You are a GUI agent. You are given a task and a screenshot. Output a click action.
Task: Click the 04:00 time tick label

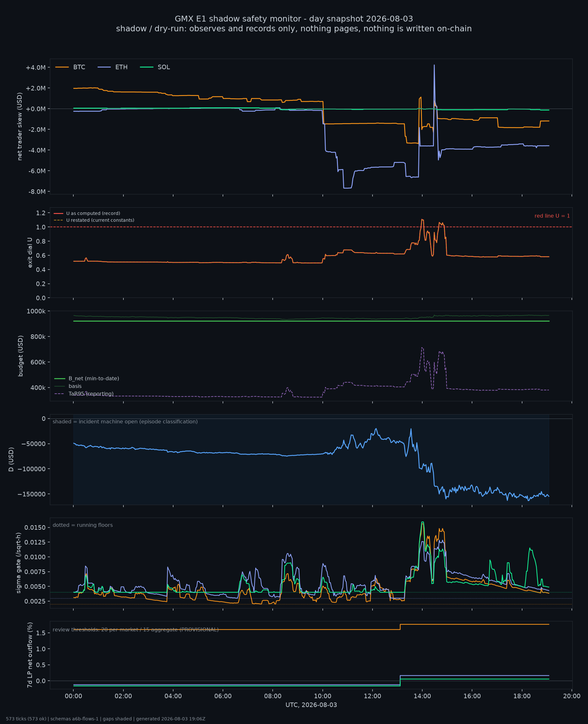173,696
